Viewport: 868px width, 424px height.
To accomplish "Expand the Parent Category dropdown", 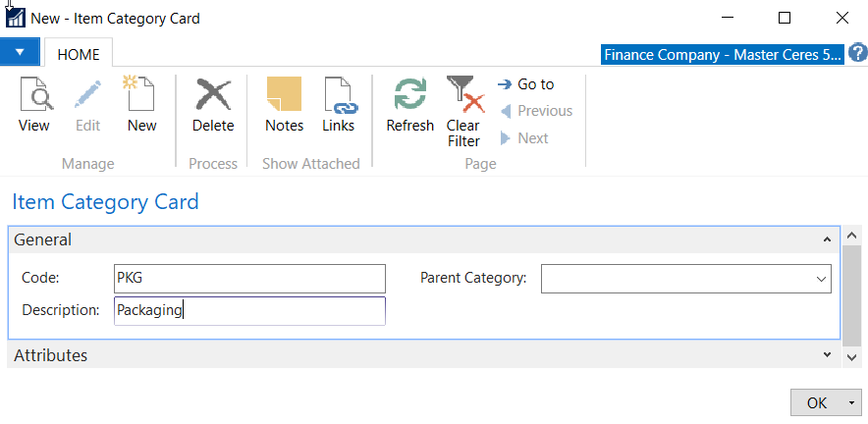I will coord(820,279).
